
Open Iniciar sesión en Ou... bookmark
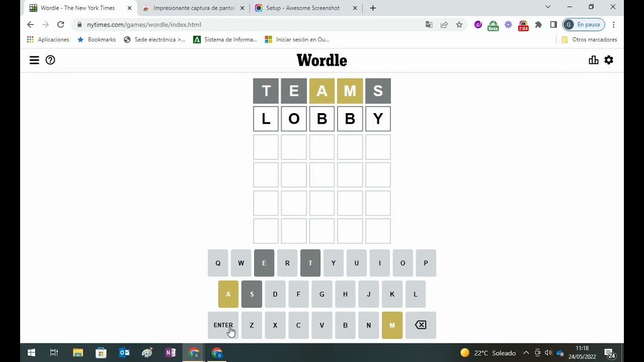coord(297,40)
